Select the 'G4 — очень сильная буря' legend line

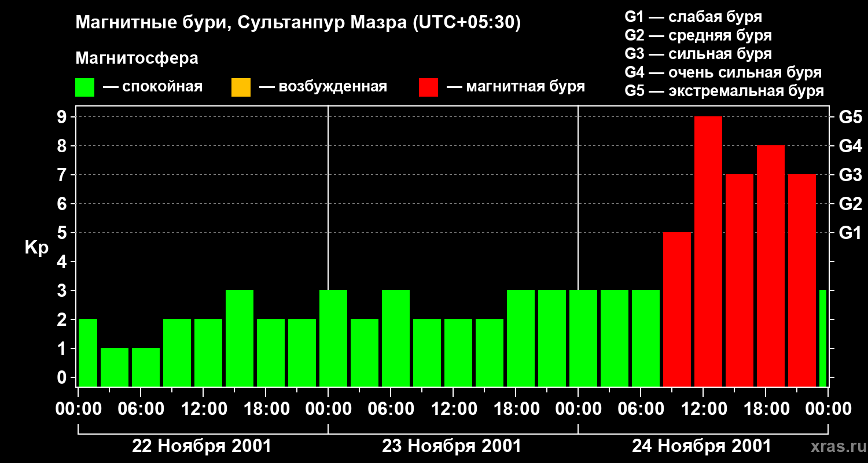pyautogui.click(x=723, y=72)
